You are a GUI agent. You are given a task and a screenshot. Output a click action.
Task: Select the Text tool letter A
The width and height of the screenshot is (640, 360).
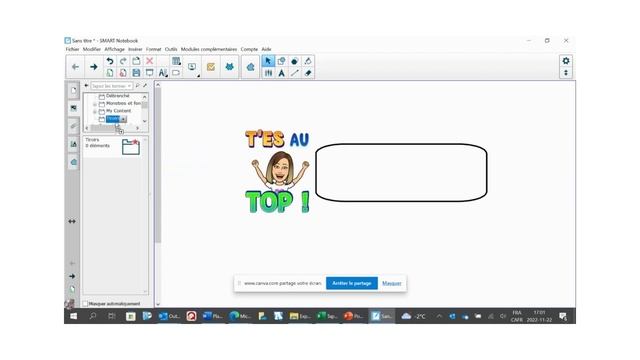coord(281,73)
